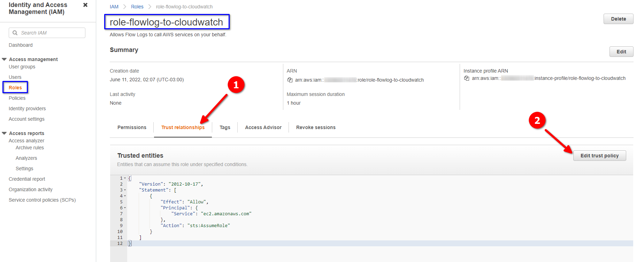
Task: Click the Delete role button
Action: tap(618, 19)
